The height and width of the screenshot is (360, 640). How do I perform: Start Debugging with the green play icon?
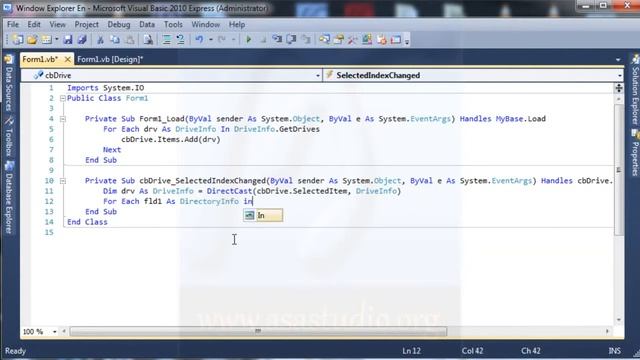248,40
